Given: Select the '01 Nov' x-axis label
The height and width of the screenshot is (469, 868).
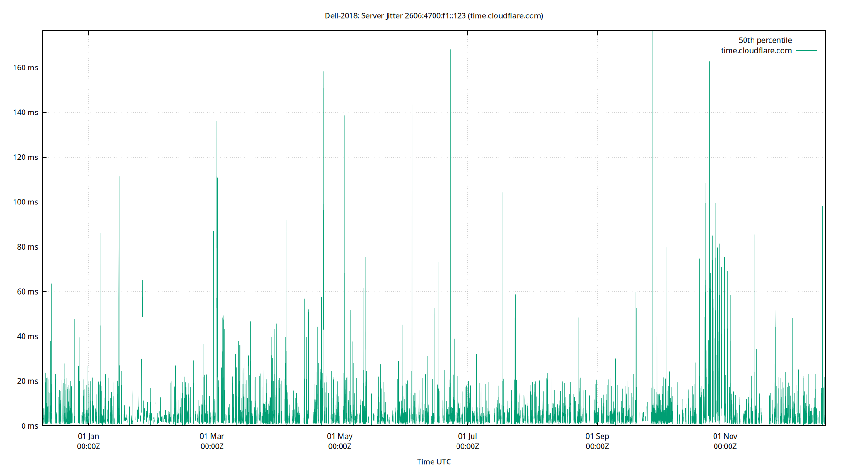Looking at the screenshot, I should point(724,436).
